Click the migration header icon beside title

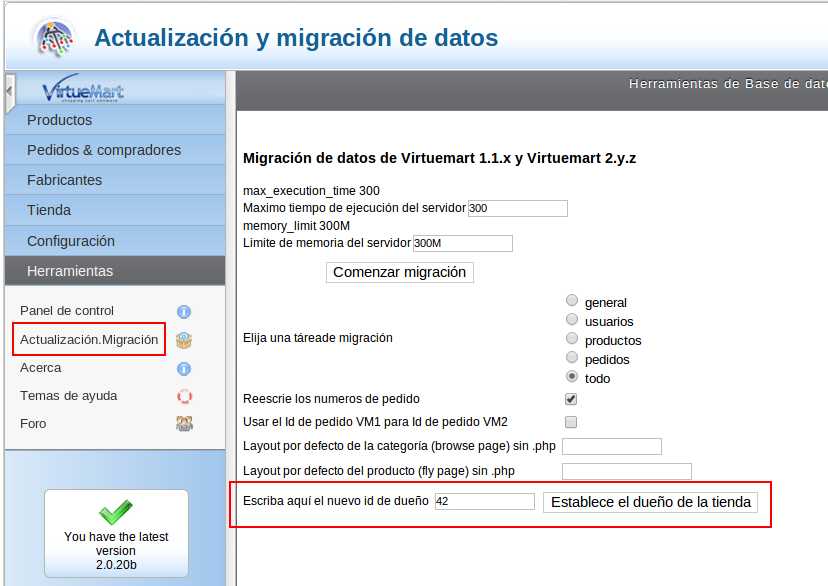click(x=53, y=38)
